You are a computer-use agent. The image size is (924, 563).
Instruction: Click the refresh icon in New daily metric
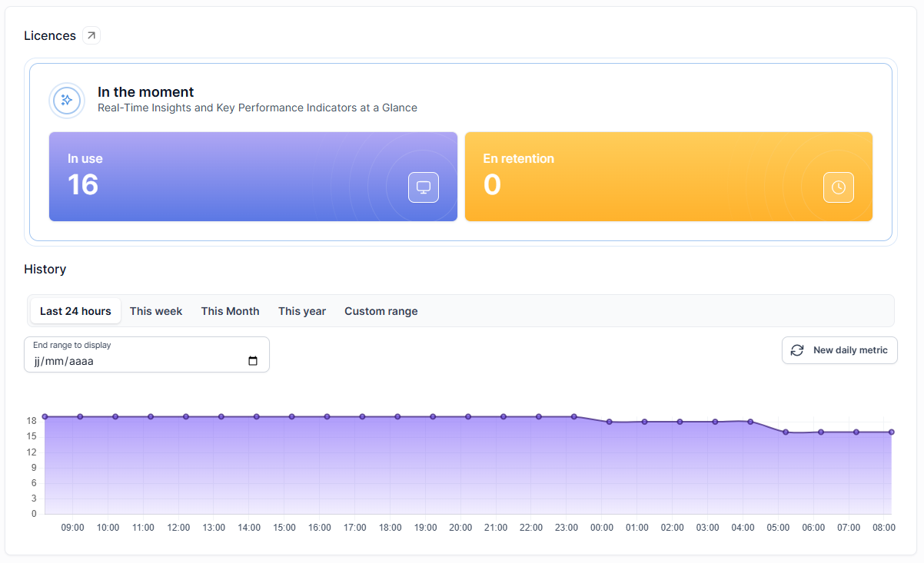coord(797,350)
